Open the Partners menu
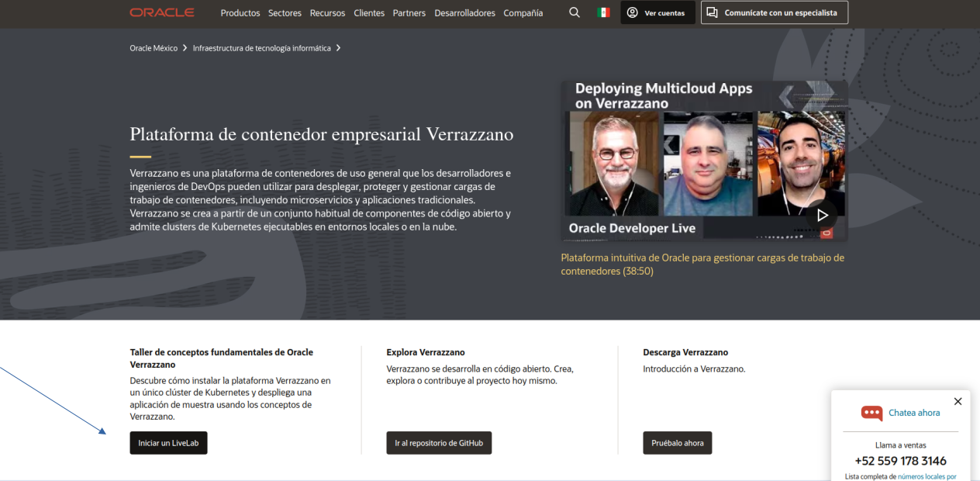 pyautogui.click(x=409, y=13)
